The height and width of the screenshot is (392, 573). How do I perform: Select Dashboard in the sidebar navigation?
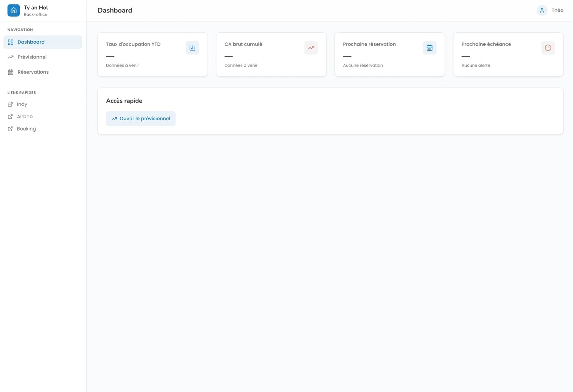pyautogui.click(x=43, y=42)
